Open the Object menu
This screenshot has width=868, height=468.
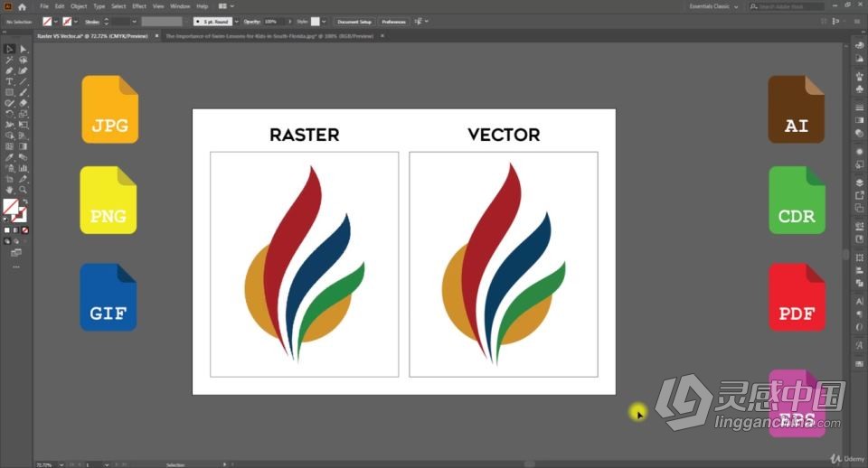pos(79,6)
